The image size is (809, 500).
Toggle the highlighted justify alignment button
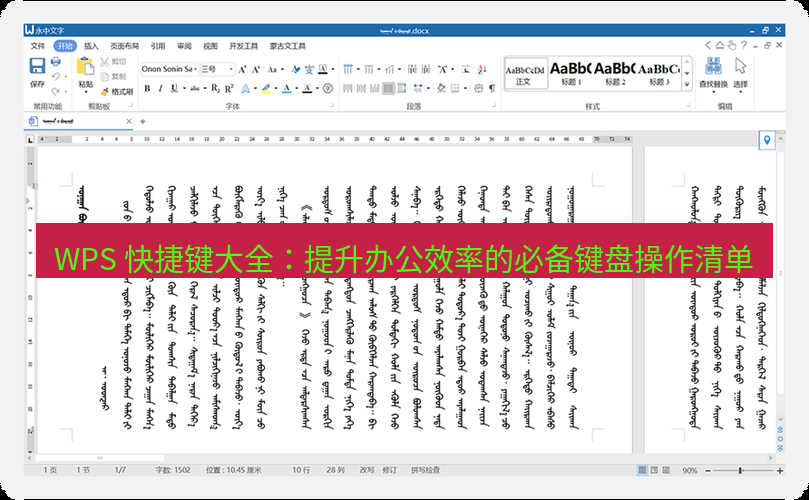click(388, 88)
